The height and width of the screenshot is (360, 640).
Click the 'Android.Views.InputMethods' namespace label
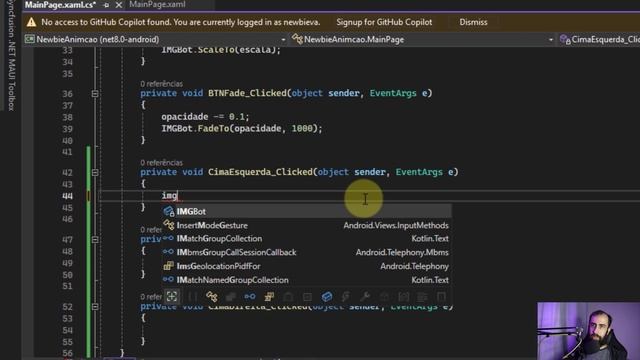click(396, 225)
